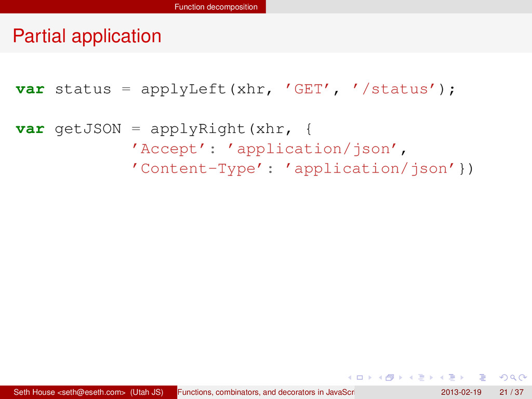Viewport: 532px width, 399px height.
Task: Go to next frame arrow right of stacked frames icon
Action: click(x=401, y=377)
